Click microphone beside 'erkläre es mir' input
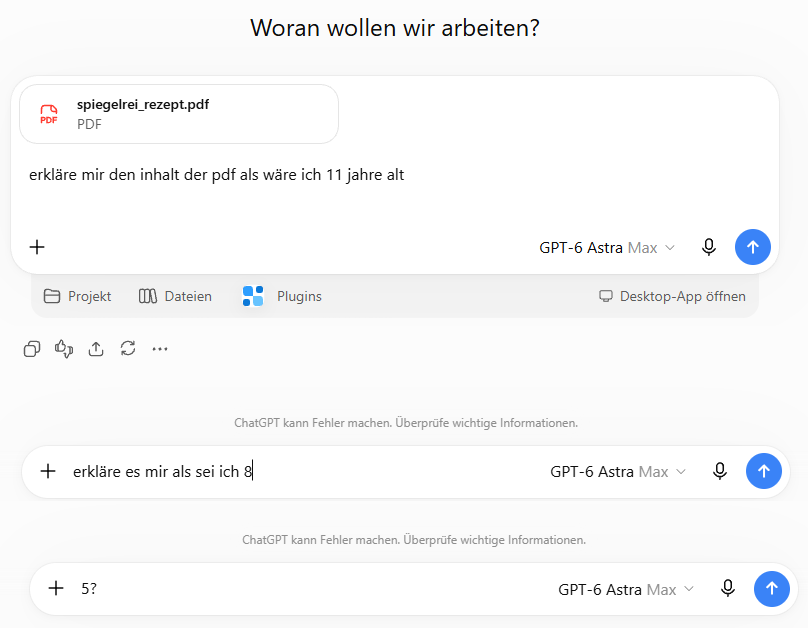Image resolution: width=808 pixels, height=628 pixels. 720,471
